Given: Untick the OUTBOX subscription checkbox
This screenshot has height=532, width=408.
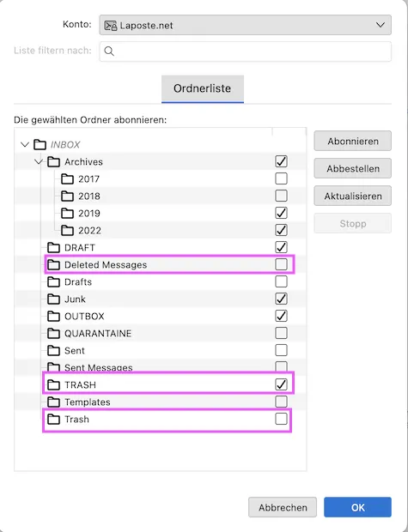Looking at the screenshot, I should coord(281,316).
